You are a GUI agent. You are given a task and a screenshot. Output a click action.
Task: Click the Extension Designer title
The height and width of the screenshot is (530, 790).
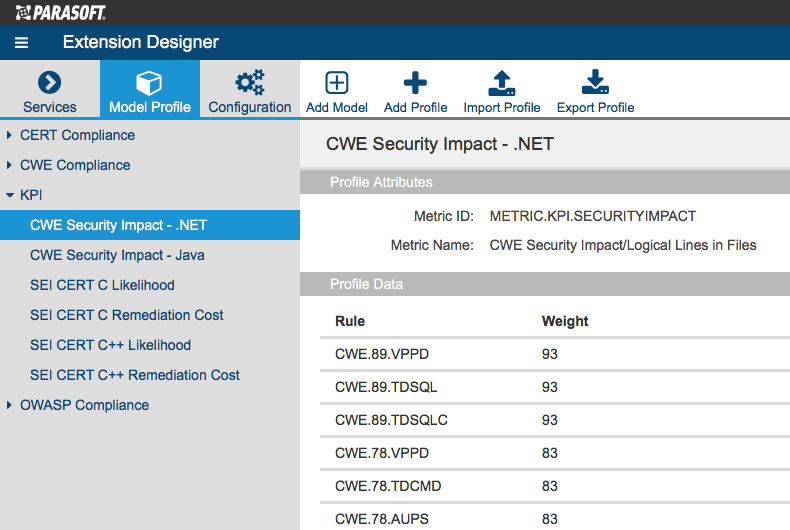pyautogui.click(x=141, y=42)
